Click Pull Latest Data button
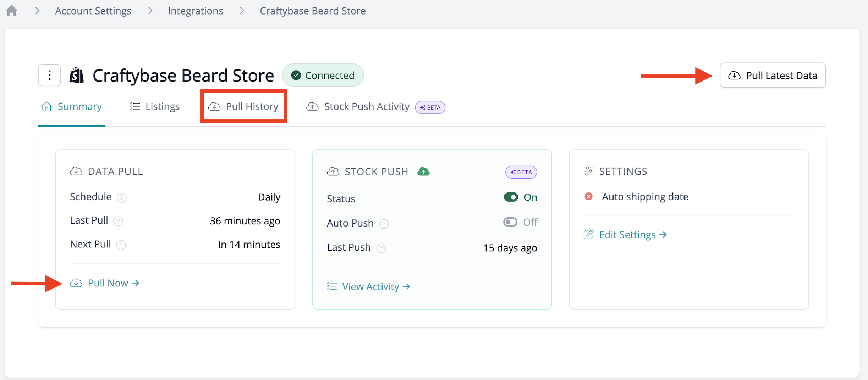 tap(773, 75)
